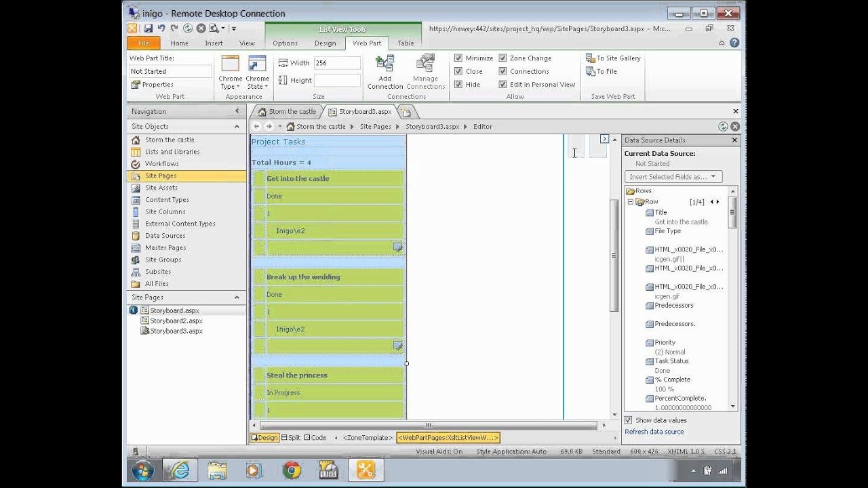Screen dimensions: 868x488
Task: Collapse the Site Pages section below navigation
Action: [x=237, y=297]
